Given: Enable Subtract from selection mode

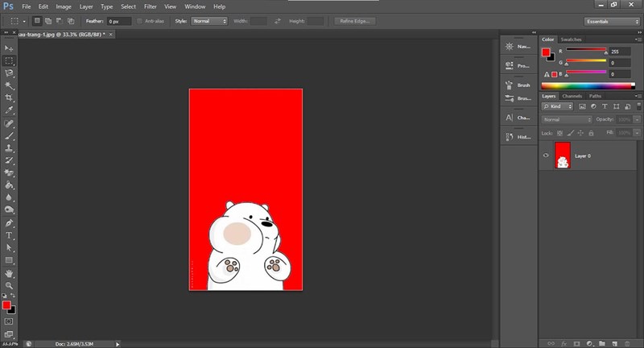Looking at the screenshot, I should [x=59, y=21].
